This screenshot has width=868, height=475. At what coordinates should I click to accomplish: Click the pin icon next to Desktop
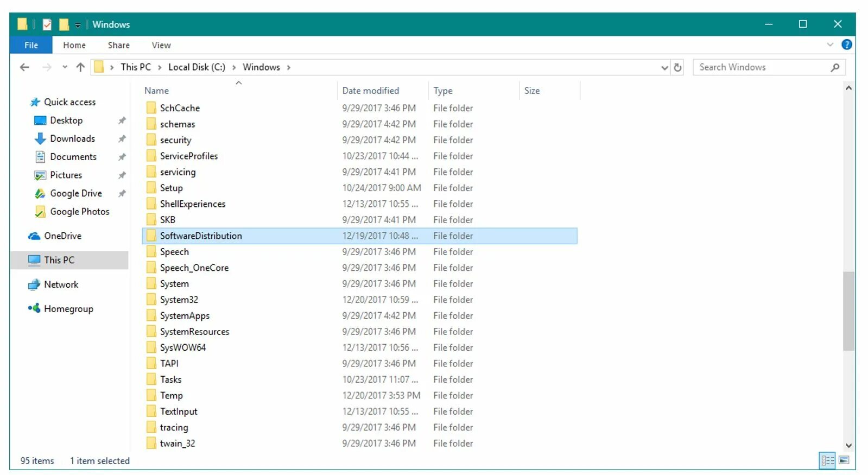[122, 121]
